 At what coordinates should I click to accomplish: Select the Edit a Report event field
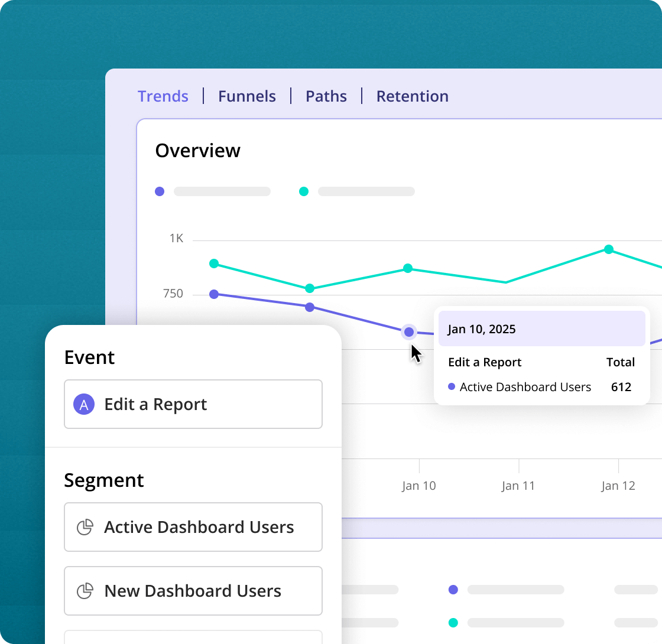193,404
